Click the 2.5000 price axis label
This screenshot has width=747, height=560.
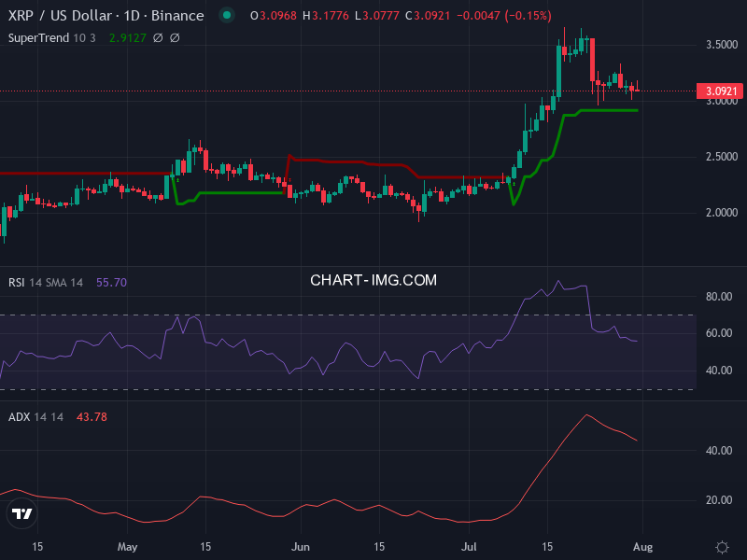click(721, 157)
